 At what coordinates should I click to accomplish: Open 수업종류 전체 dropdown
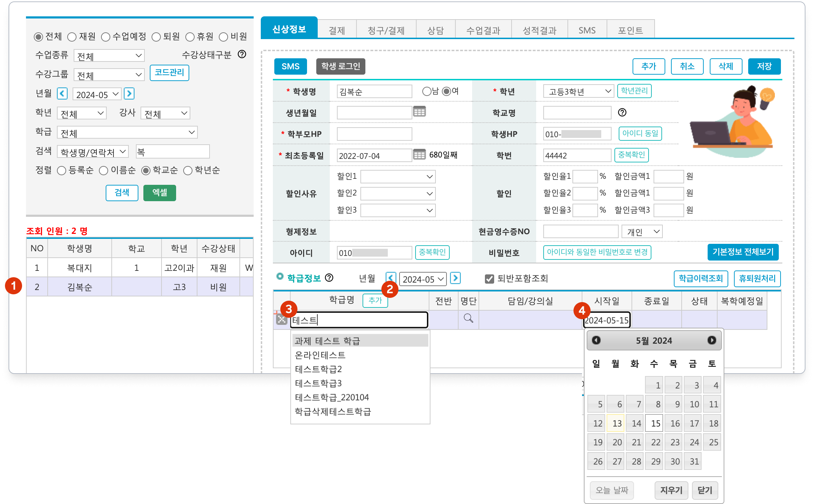109,56
